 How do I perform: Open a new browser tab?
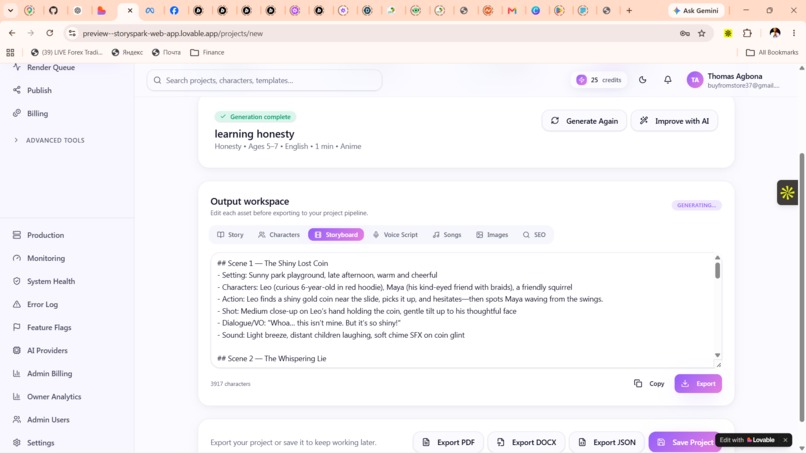tap(629, 10)
